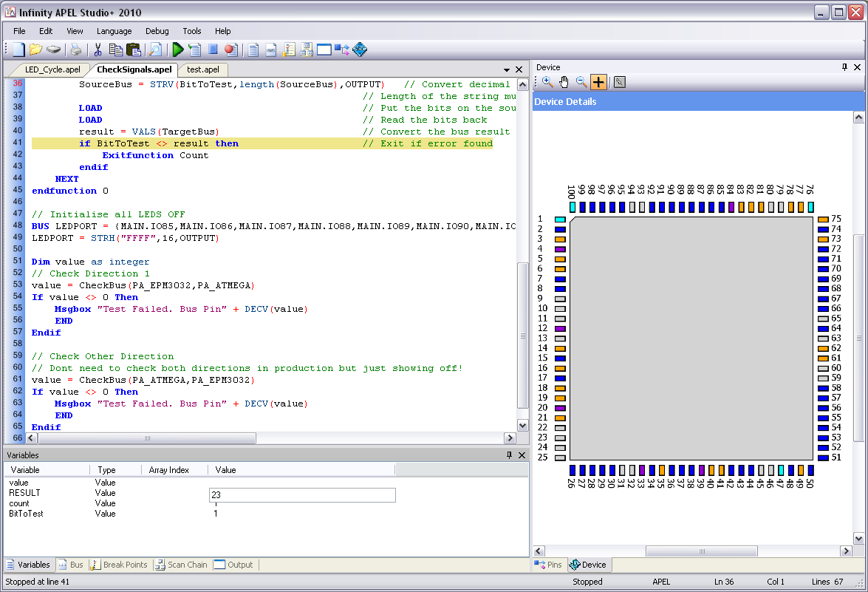Select the hand pan tool in Device panel
This screenshot has height=592, width=868.
pos(564,82)
